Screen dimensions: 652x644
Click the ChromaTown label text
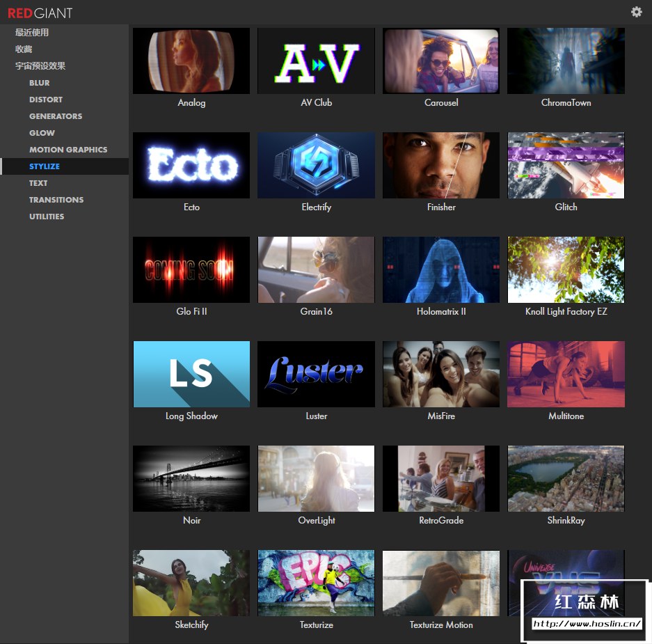click(x=566, y=102)
